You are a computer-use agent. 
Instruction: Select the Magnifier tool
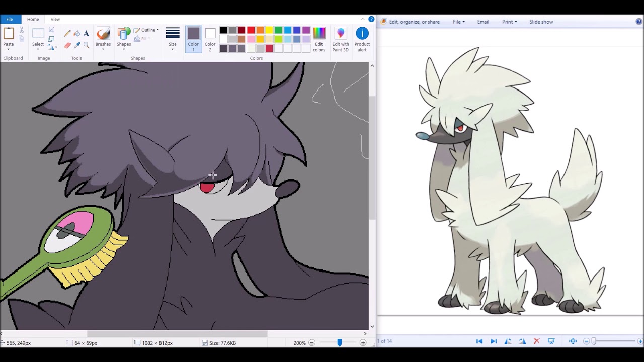[86, 45]
